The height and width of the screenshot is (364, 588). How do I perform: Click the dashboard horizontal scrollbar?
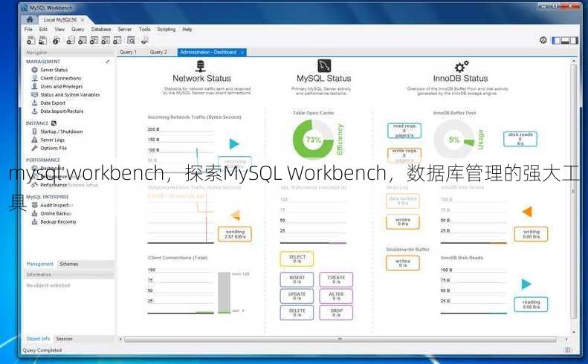tap(340, 339)
